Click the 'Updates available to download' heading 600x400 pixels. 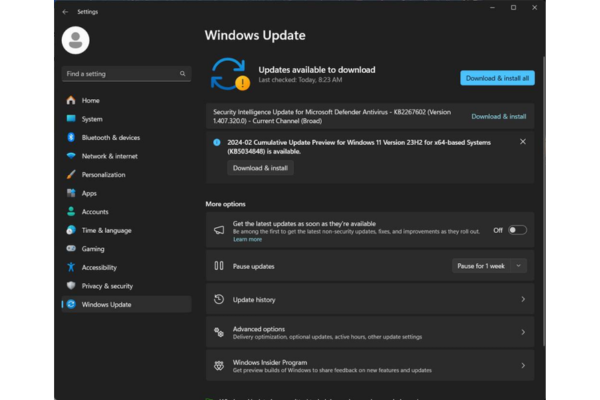[317, 70]
